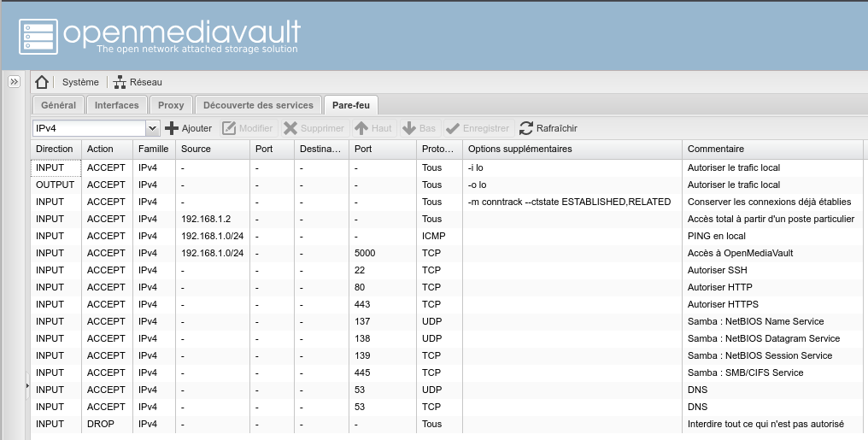Expand the collapsed left sidebar panel
Image resolution: width=868 pixels, height=440 pixels.
tap(15, 82)
